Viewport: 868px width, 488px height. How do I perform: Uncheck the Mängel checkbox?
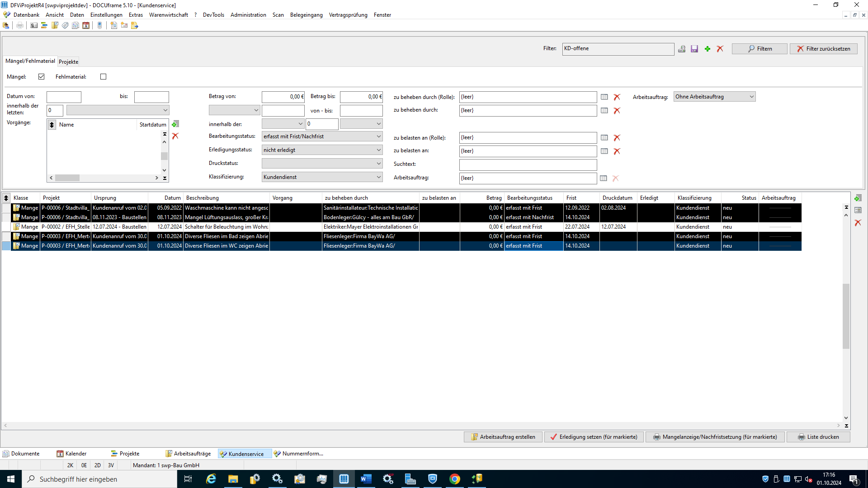tap(42, 77)
